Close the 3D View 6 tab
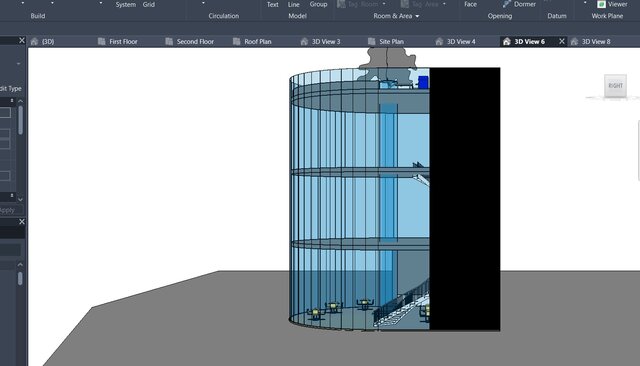 click(562, 41)
